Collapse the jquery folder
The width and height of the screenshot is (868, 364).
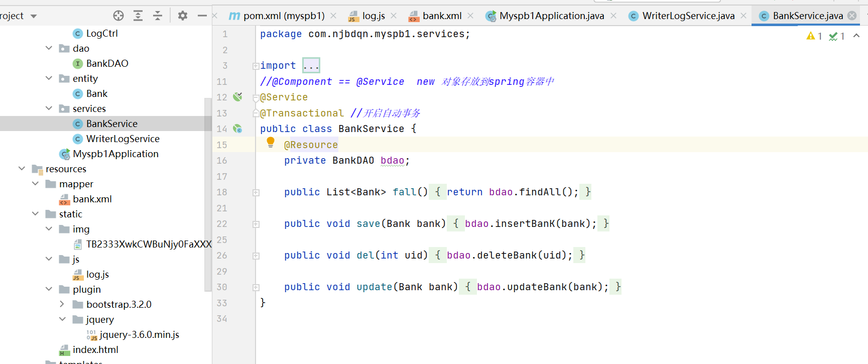[62, 319]
